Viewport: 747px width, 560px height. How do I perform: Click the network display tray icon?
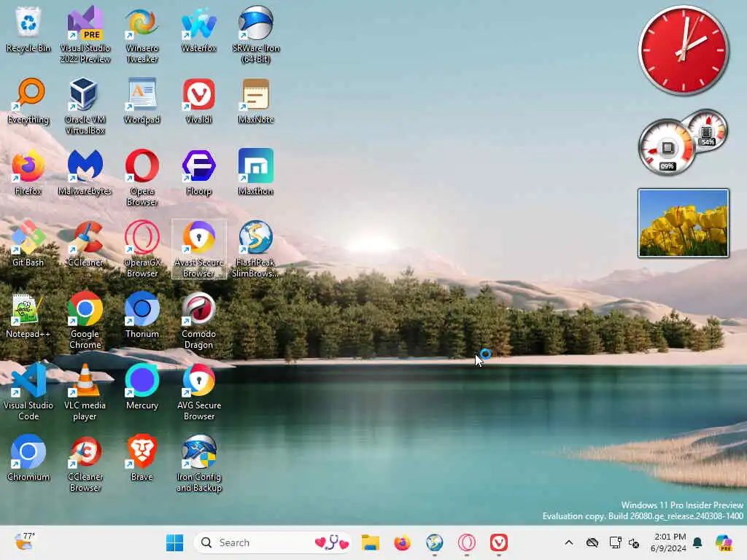pyautogui.click(x=615, y=542)
